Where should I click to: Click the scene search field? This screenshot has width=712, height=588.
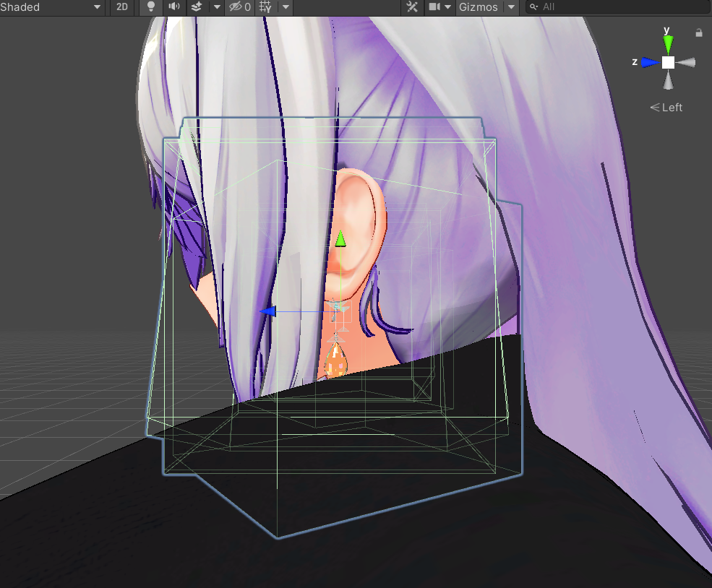pos(619,7)
